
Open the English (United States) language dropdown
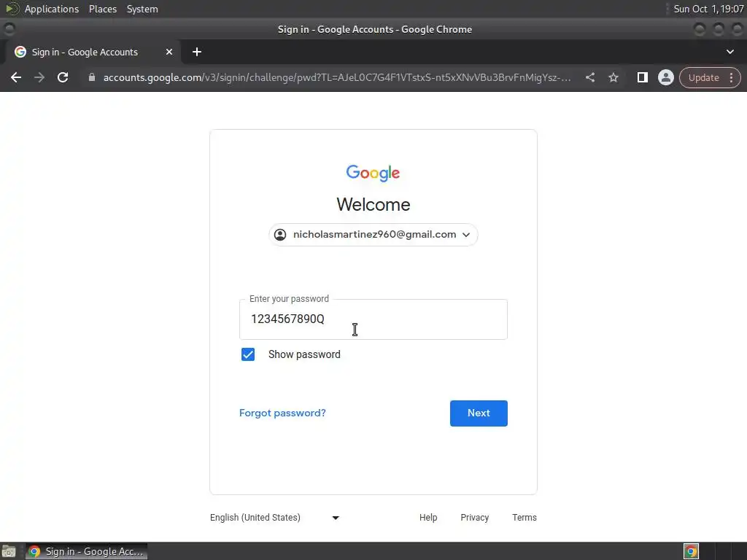[274, 518]
